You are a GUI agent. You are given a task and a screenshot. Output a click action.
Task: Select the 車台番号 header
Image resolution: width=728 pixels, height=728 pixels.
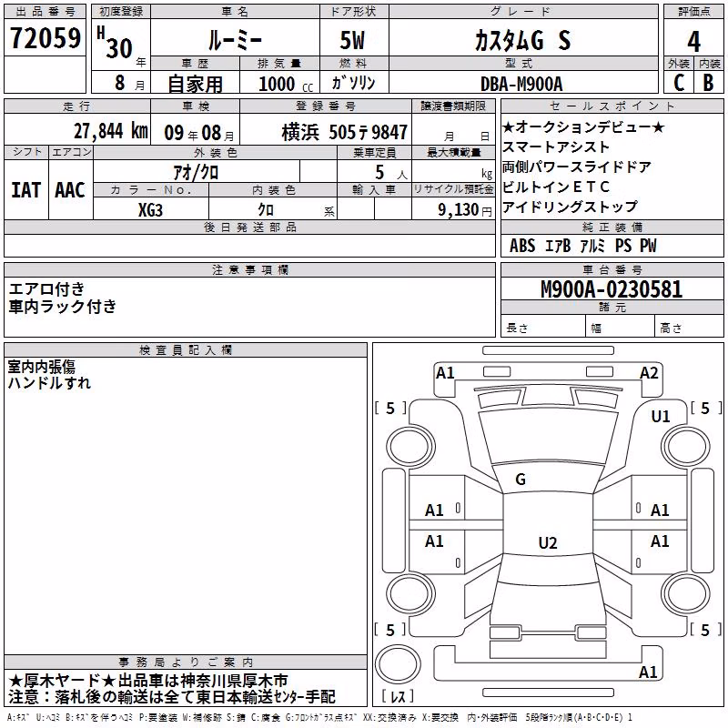(612, 269)
